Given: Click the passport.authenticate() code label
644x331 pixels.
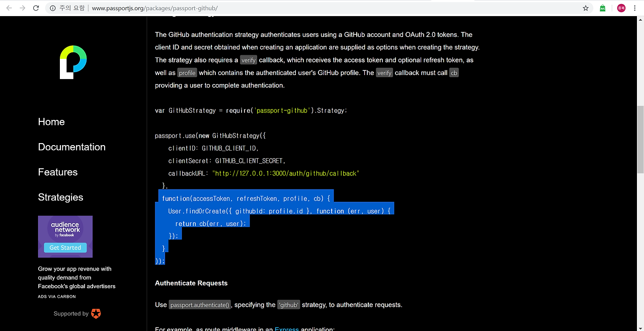Looking at the screenshot, I should click(200, 305).
